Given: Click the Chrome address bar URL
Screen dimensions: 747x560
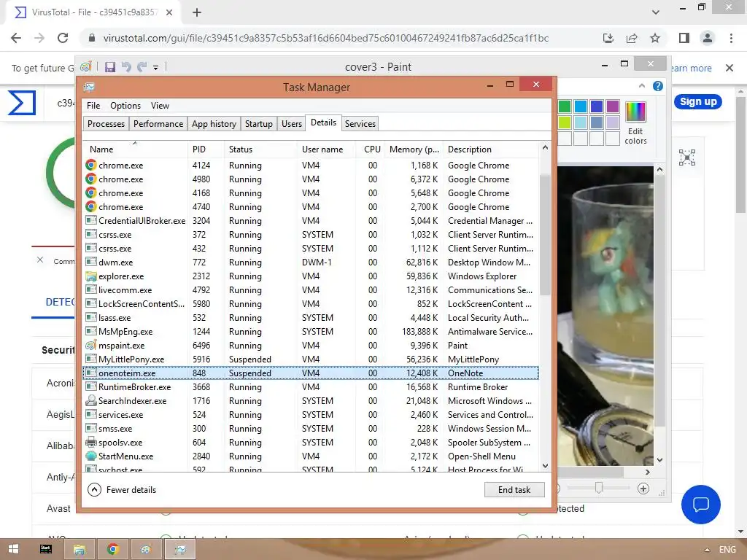Looking at the screenshot, I should 326,38.
